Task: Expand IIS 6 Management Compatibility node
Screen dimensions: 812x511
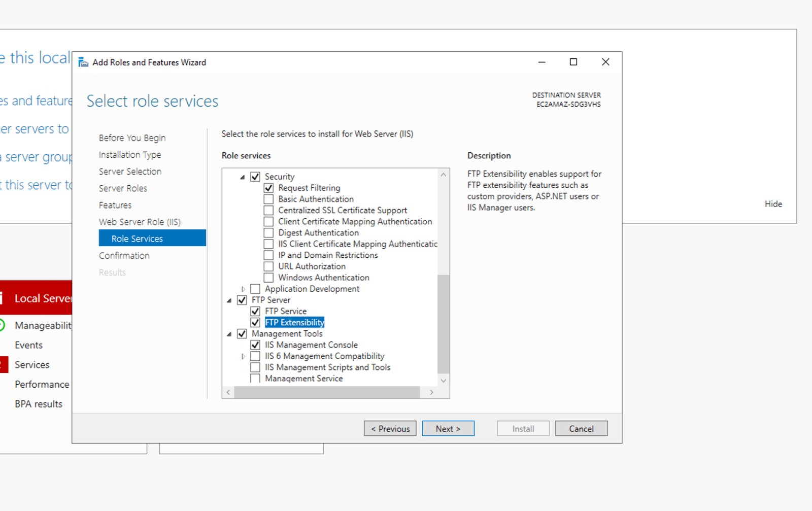Action: click(x=243, y=356)
